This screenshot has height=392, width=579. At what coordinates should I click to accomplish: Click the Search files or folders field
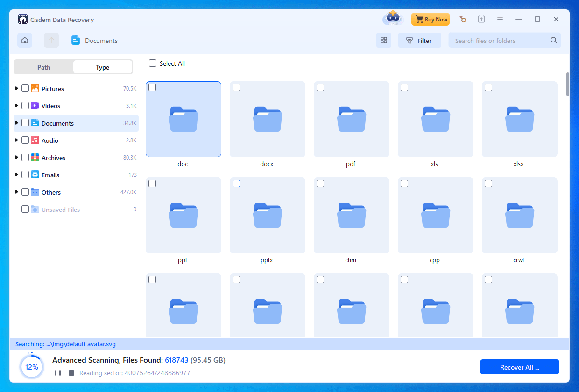tap(504, 41)
